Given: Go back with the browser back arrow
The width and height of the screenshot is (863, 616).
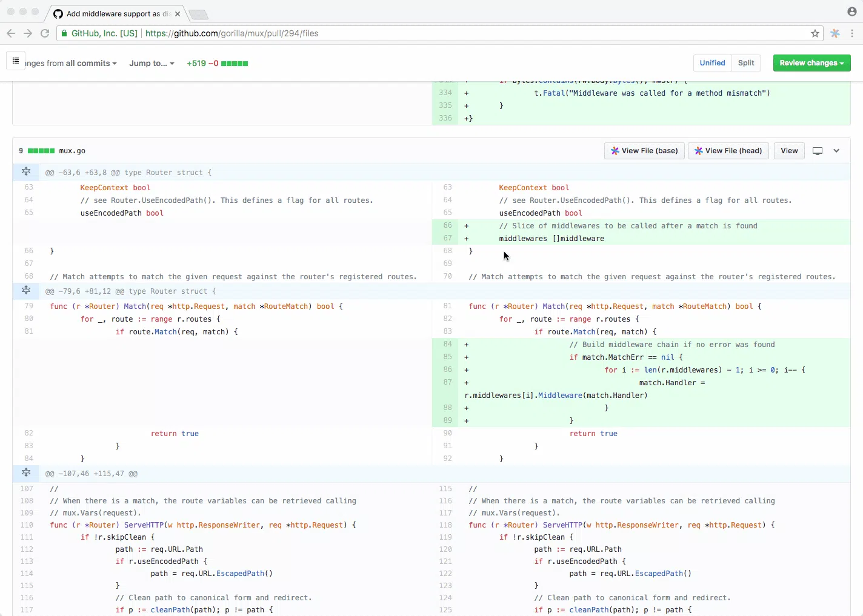Looking at the screenshot, I should click(10, 33).
